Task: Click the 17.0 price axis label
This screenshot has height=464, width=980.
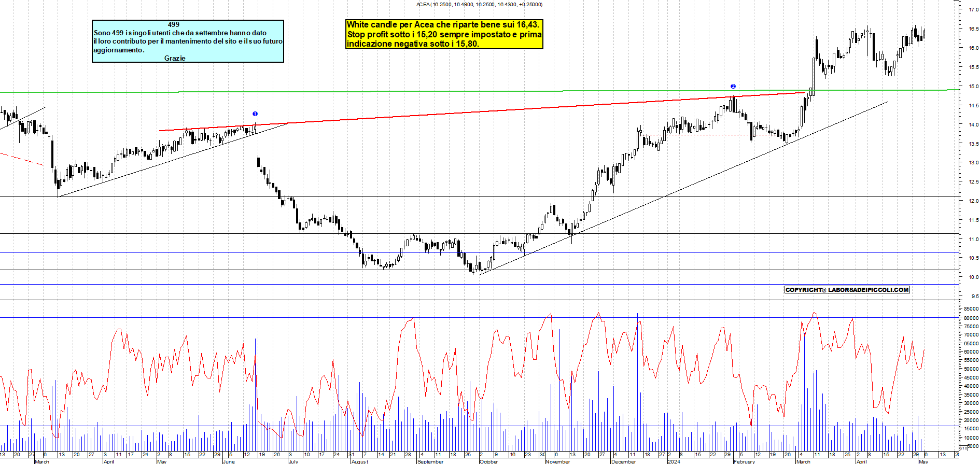Action: click(974, 10)
